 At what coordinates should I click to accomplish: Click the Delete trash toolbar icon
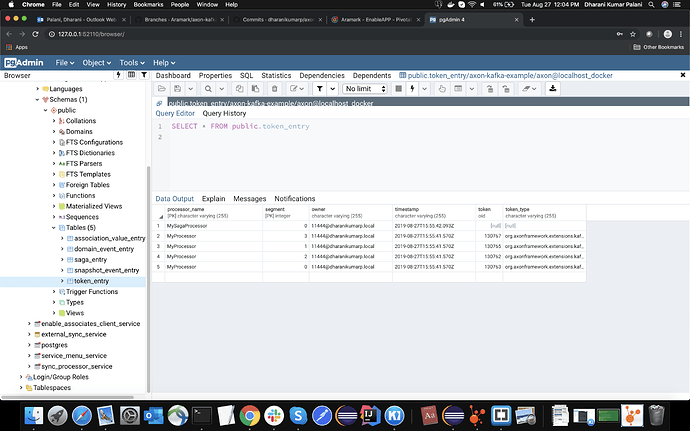point(275,89)
